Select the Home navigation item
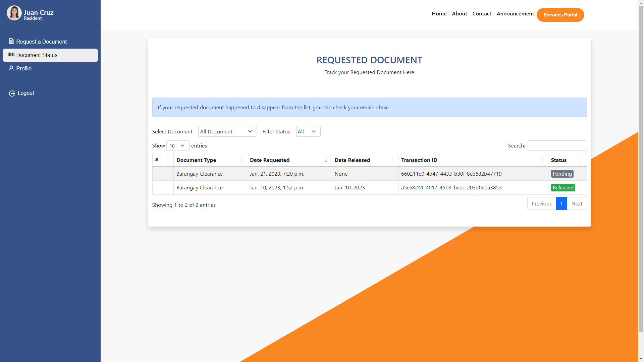 (439, 13)
